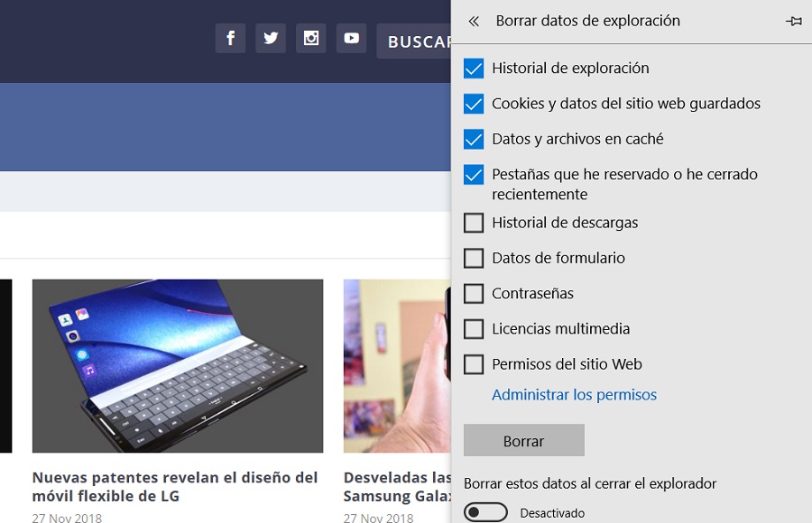Check Licencias multimedia

474,328
